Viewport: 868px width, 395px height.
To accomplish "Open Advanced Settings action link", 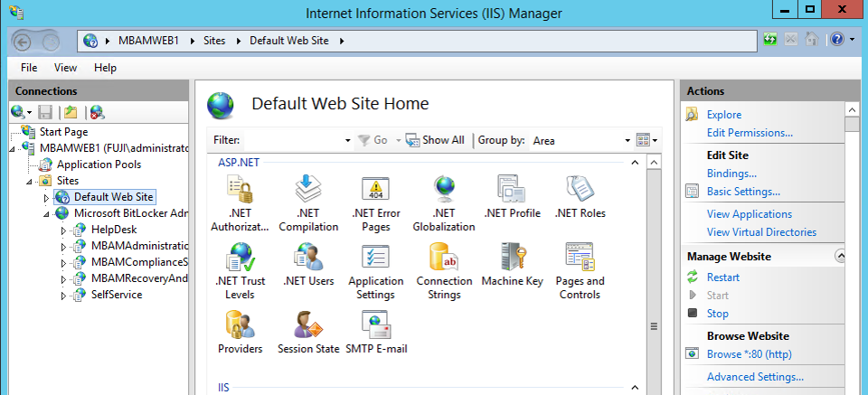I will [755, 377].
